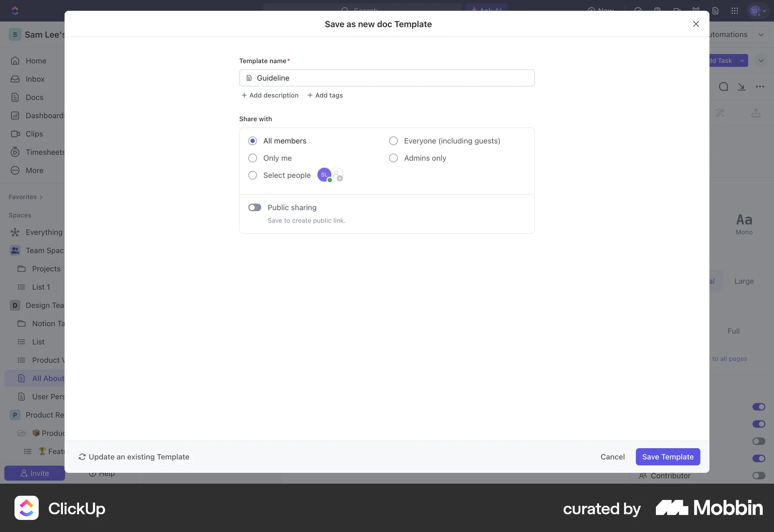The height and width of the screenshot is (532, 774).
Task: Click the ClickUp logo in the top left
Action: pyautogui.click(x=15, y=10)
